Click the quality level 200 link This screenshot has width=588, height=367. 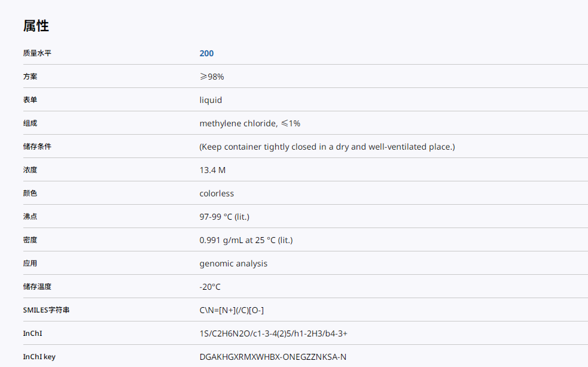206,53
